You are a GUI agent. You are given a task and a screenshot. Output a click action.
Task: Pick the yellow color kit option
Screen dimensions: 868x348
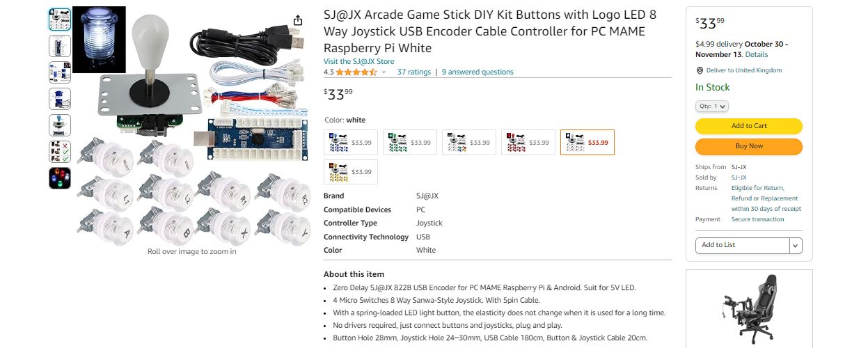tap(352, 171)
